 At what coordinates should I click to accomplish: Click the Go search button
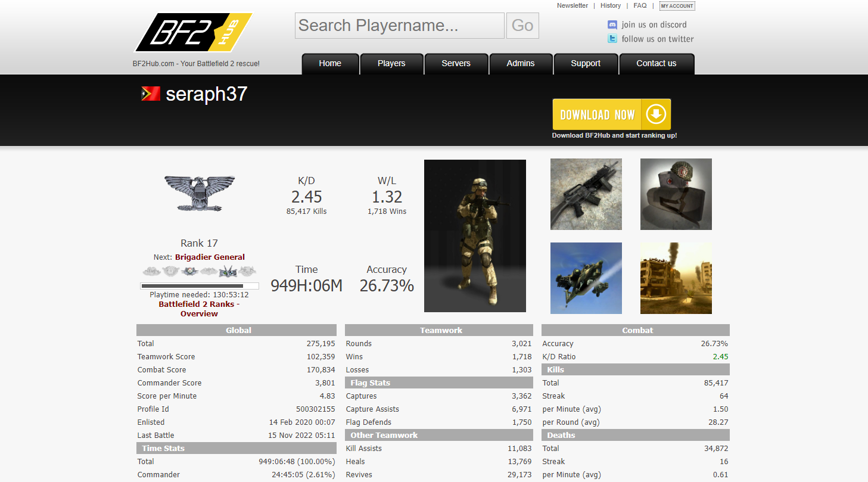(522, 26)
